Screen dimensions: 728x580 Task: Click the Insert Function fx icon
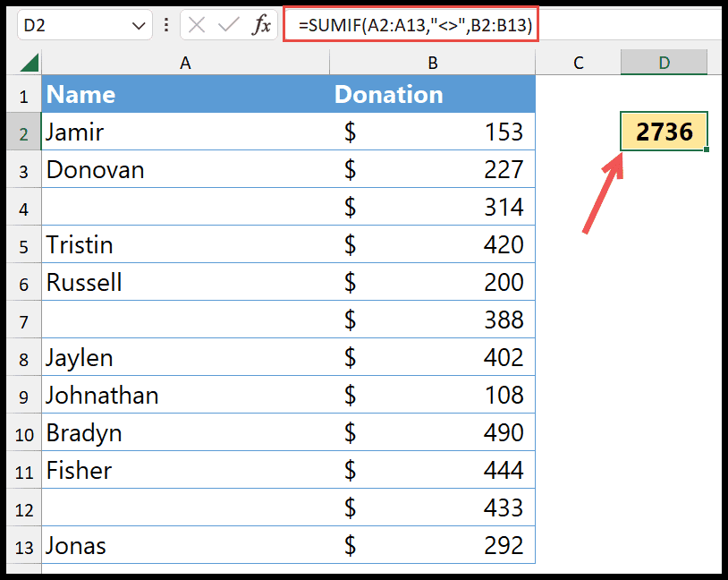(x=261, y=26)
